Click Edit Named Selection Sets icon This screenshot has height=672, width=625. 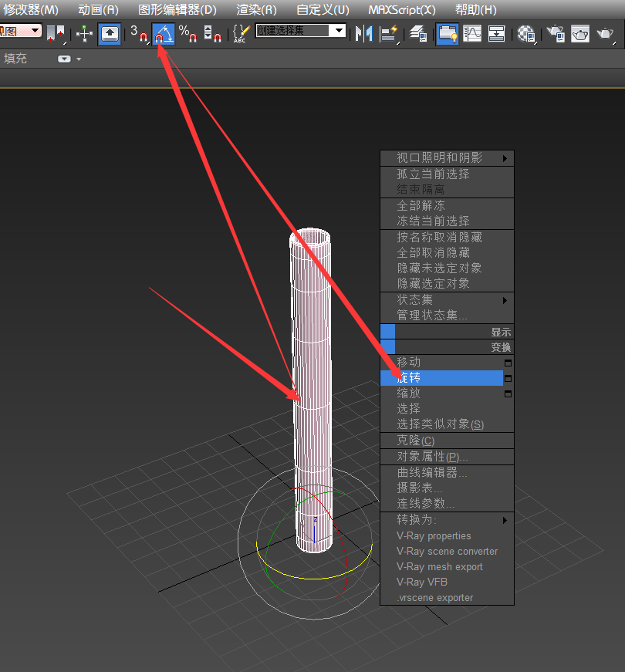[x=241, y=34]
